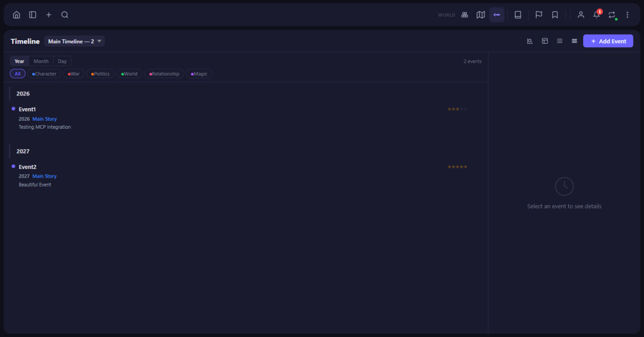Screen dimensions: 644x337
Task: Open the stacked-circles world icon
Action: 465,15
